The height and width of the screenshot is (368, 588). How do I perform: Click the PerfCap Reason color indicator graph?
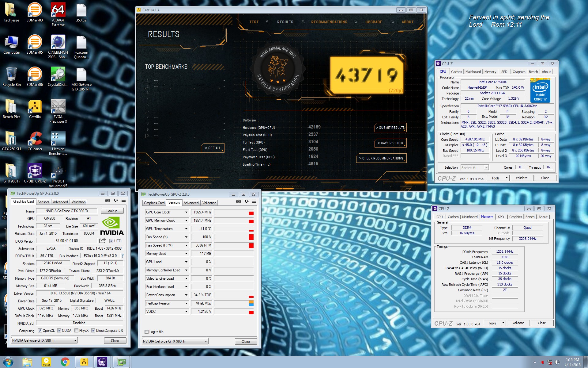pos(234,303)
